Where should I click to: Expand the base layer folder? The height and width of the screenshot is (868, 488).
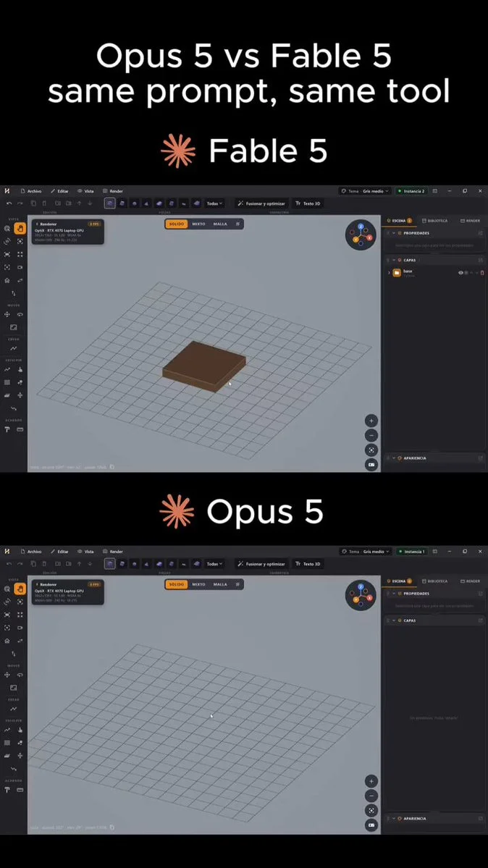[389, 273]
